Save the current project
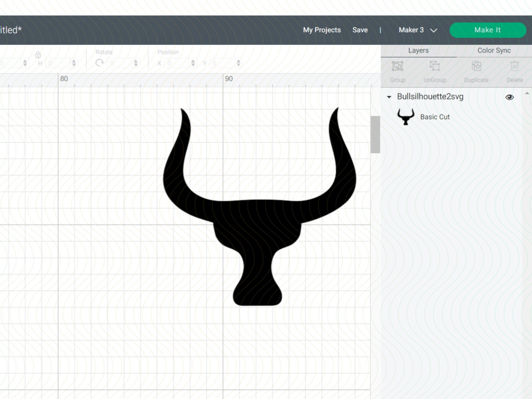 (x=360, y=30)
